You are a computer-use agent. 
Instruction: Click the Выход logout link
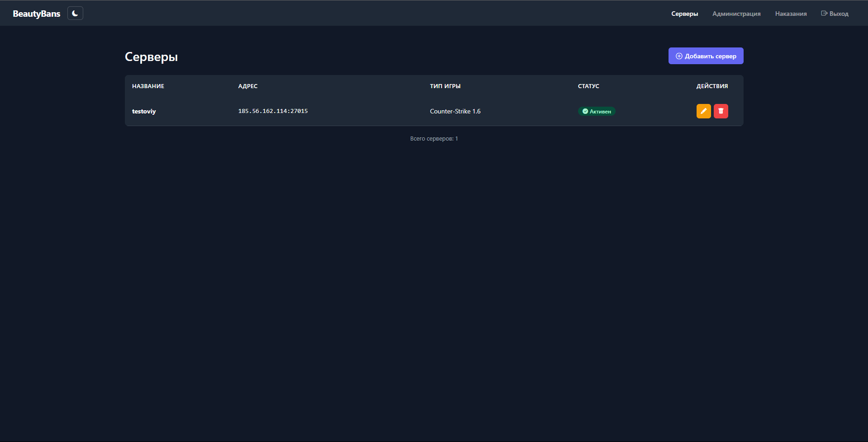coord(835,14)
